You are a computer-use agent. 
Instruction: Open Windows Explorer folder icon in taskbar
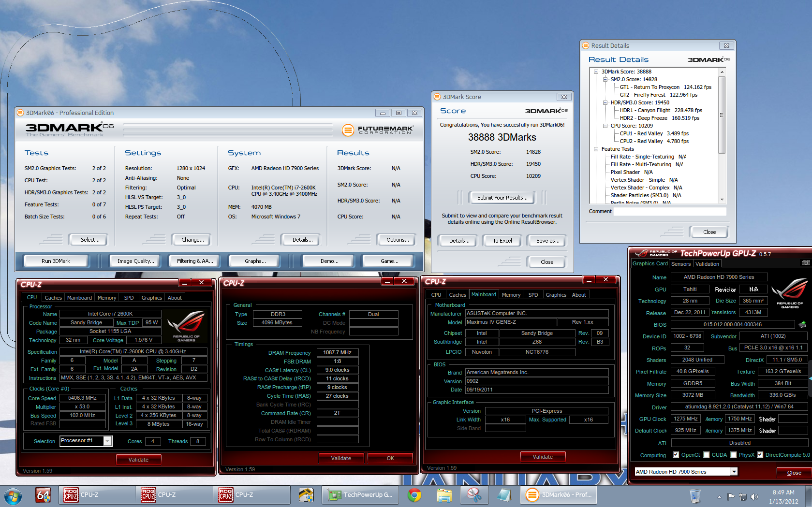[x=444, y=495]
